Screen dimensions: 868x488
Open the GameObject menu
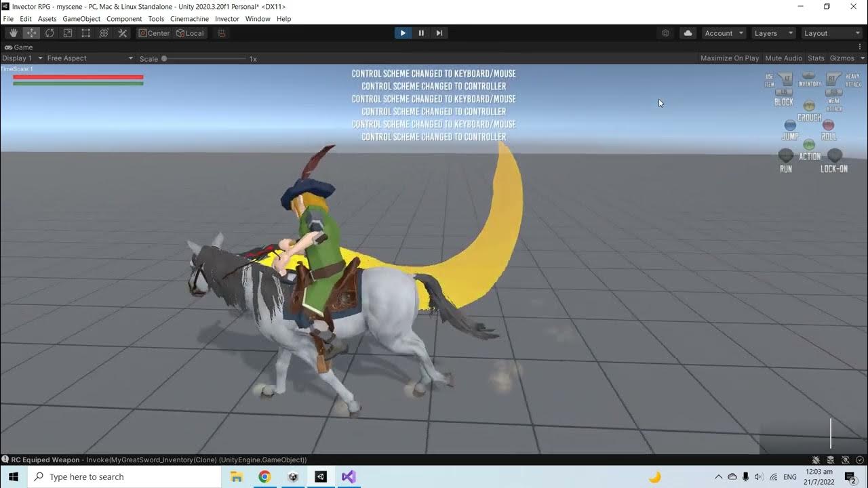point(82,19)
